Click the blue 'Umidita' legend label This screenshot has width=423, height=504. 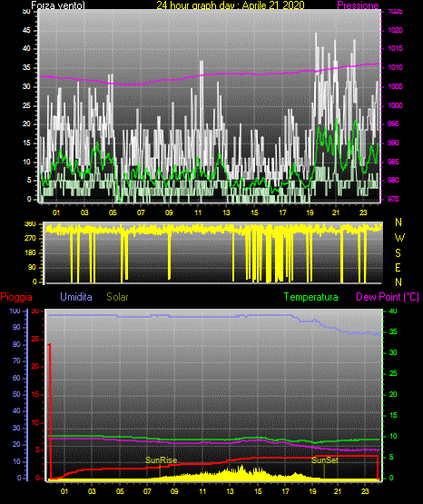click(76, 297)
